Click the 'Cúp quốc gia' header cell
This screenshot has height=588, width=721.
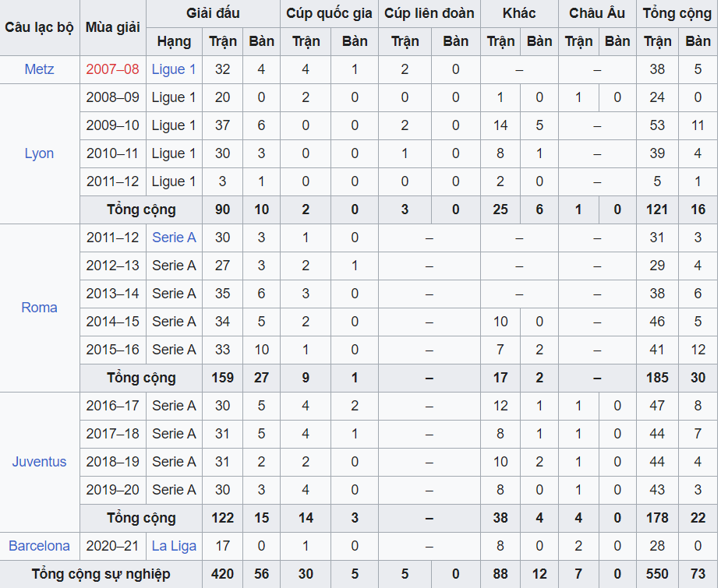pyautogui.click(x=329, y=13)
